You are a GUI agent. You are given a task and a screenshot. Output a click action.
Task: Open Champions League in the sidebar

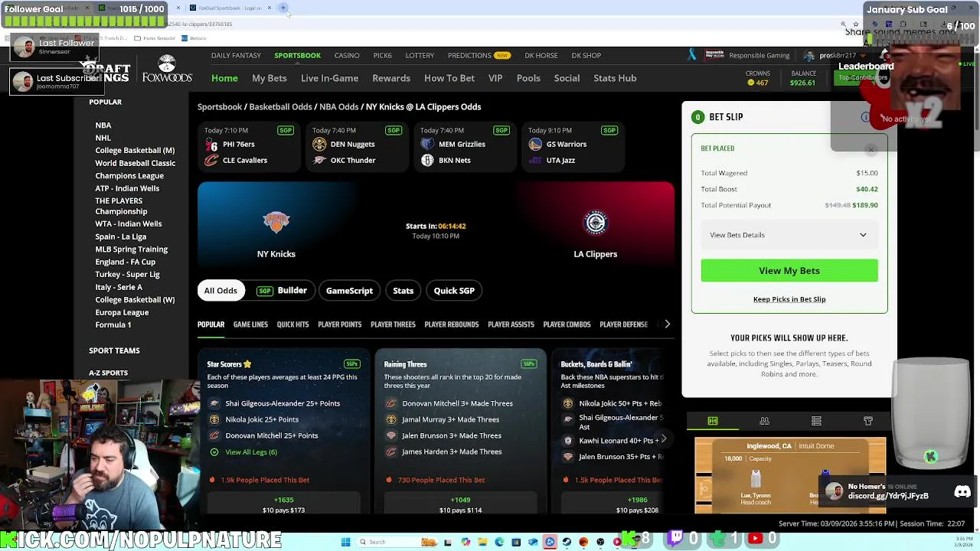coord(129,176)
